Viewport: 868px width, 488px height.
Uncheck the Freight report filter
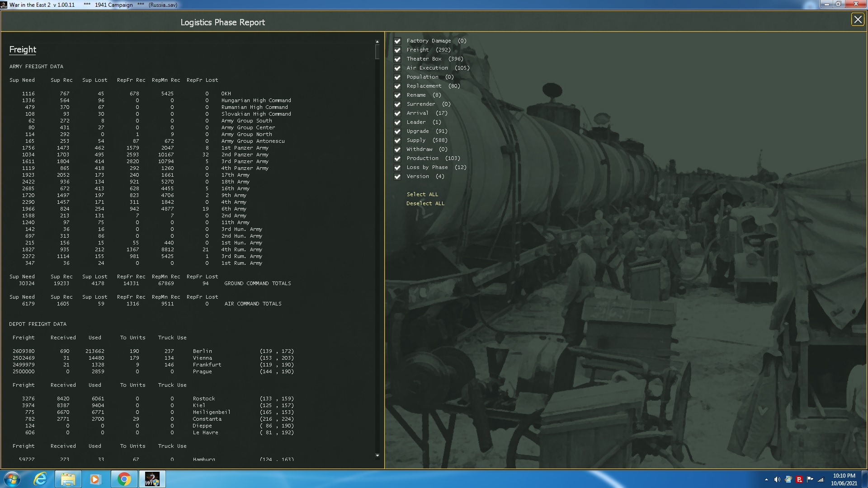click(397, 50)
